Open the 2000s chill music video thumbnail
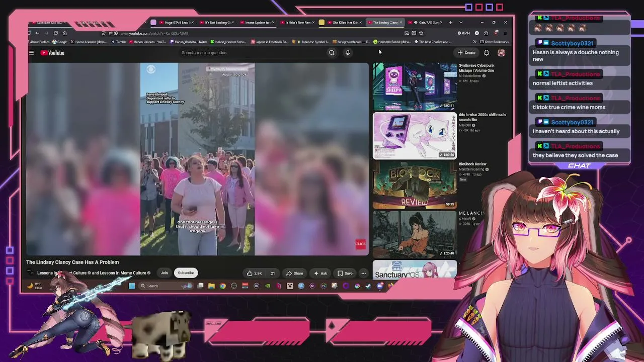 click(415, 136)
